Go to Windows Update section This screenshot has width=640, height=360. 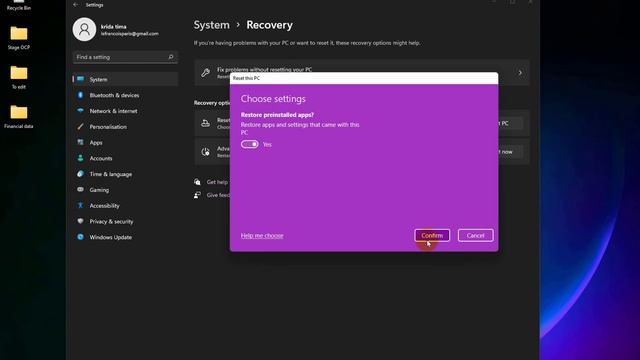point(111,237)
